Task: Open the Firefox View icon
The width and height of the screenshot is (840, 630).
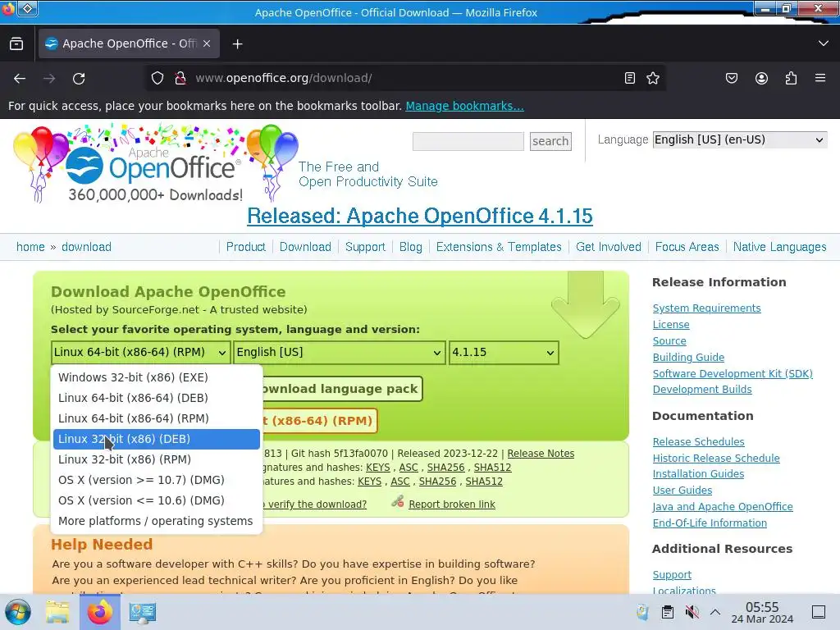Action: click(16, 44)
